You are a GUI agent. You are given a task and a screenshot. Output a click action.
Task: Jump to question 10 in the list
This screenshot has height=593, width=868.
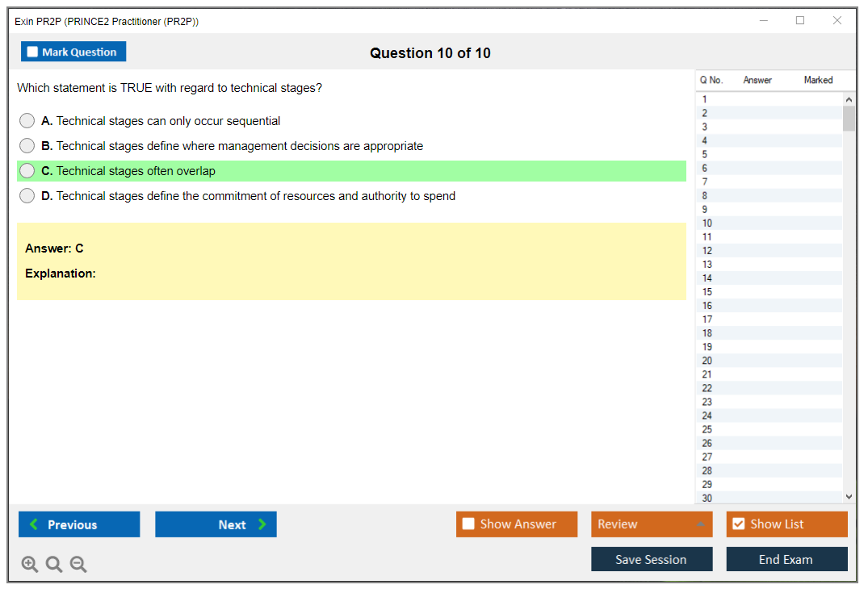point(707,223)
